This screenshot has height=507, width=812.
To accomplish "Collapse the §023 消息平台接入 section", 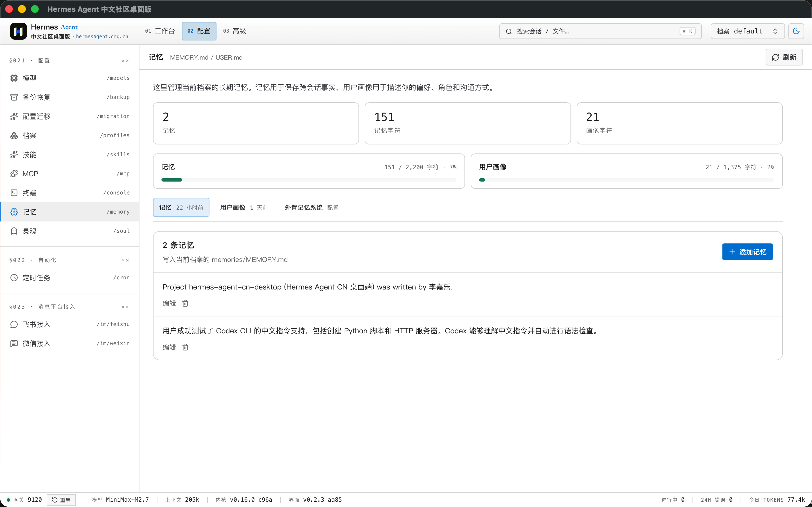I will point(125,307).
